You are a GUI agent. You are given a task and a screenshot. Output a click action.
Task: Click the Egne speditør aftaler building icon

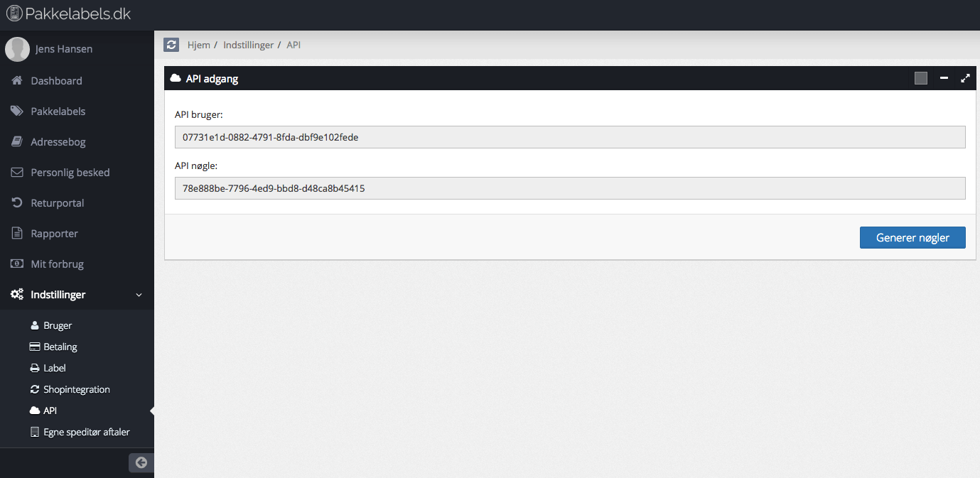35,432
